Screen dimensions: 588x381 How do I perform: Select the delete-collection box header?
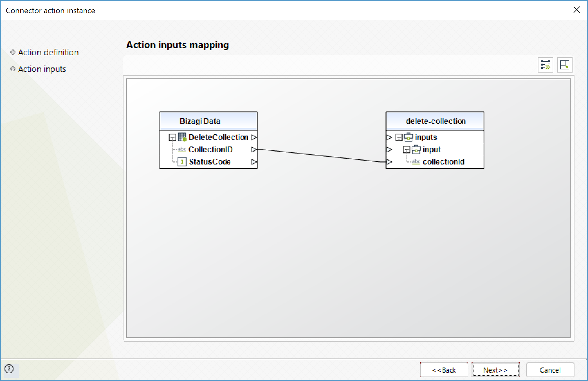pyautogui.click(x=435, y=121)
